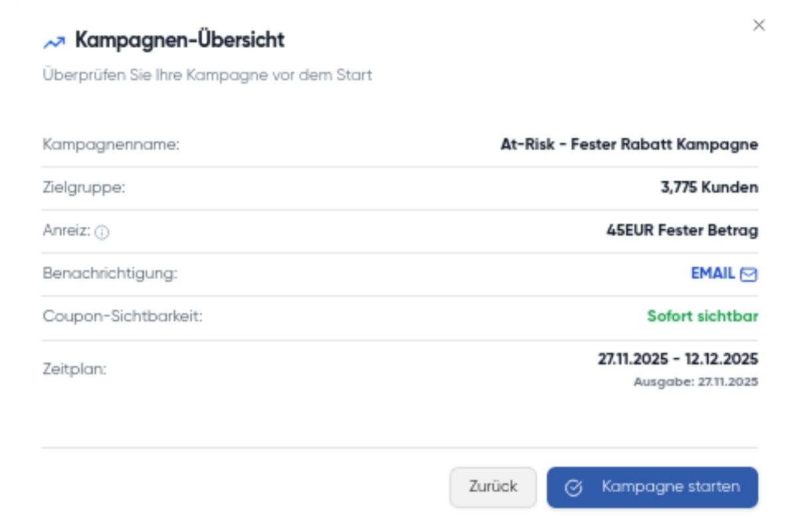Close the Kampagnen-Übersicht dialog
The height and width of the screenshot is (532, 798).
point(759,26)
